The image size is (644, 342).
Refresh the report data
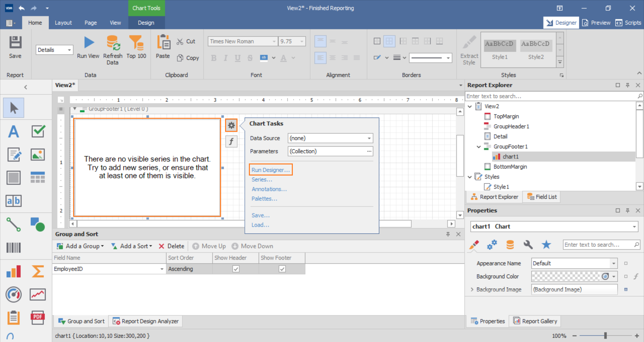tap(113, 50)
